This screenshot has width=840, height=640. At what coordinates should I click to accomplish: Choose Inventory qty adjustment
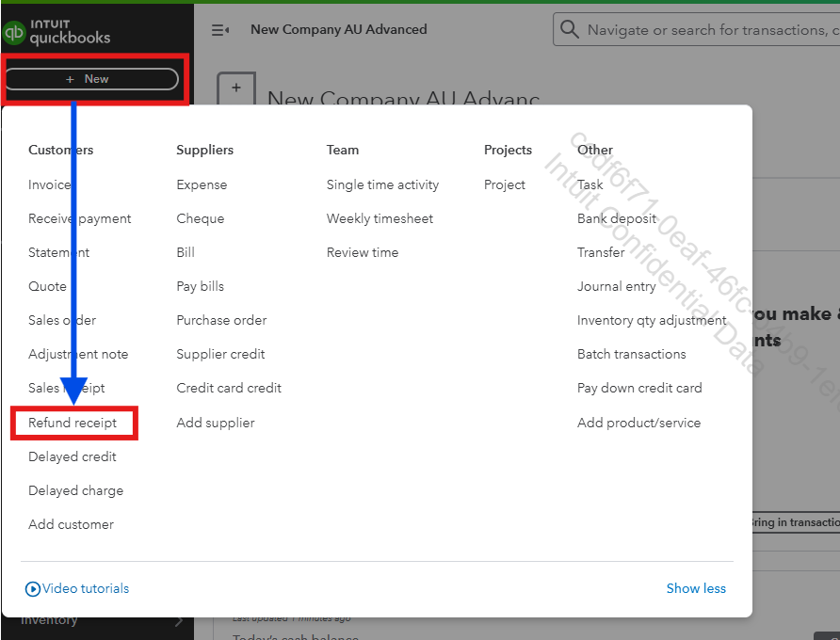(652, 320)
